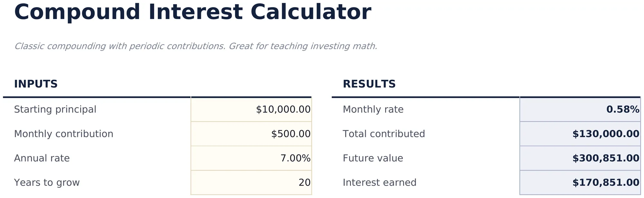Select the Annual rate 7.00% cell

[x=251, y=158]
